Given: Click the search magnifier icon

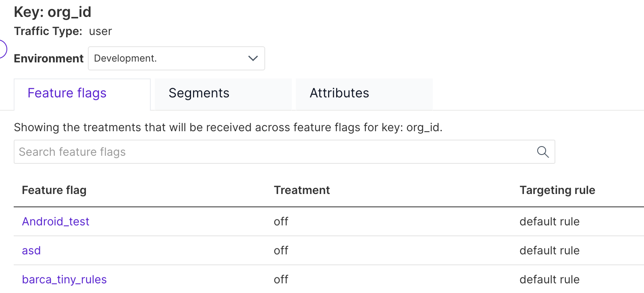Looking at the screenshot, I should (543, 152).
